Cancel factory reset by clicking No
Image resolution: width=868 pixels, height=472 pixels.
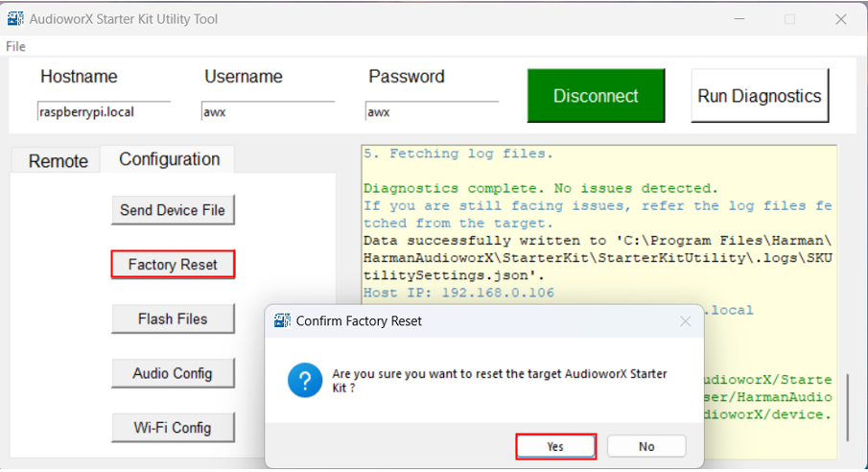[646, 446]
